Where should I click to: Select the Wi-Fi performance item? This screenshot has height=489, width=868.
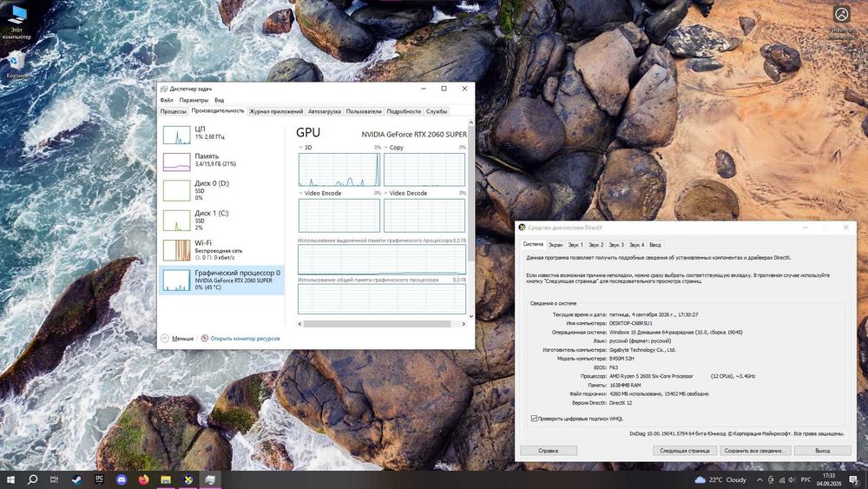click(221, 250)
